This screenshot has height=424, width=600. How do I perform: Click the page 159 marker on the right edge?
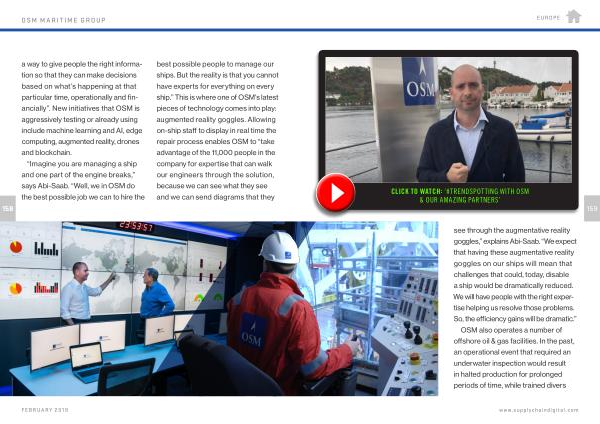(x=591, y=208)
